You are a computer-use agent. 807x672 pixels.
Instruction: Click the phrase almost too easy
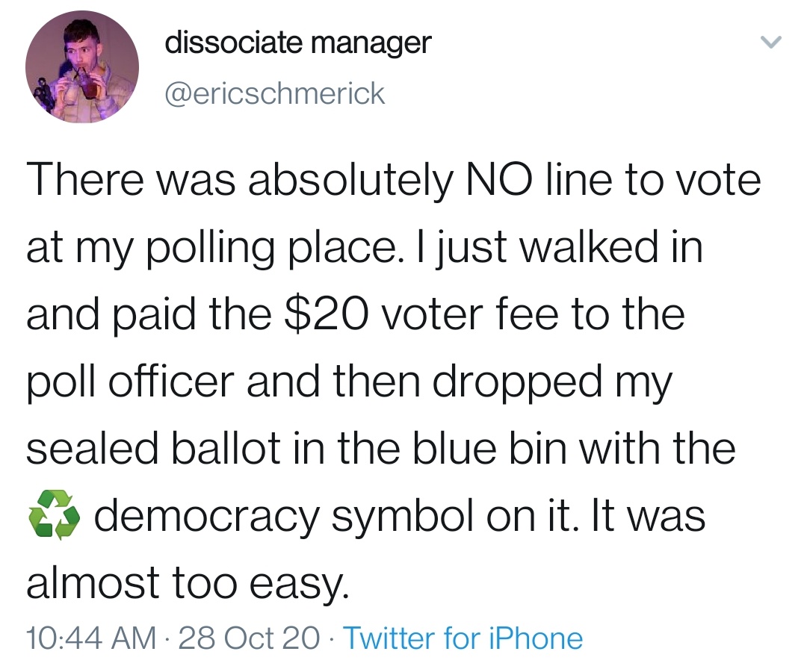click(188, 584)
